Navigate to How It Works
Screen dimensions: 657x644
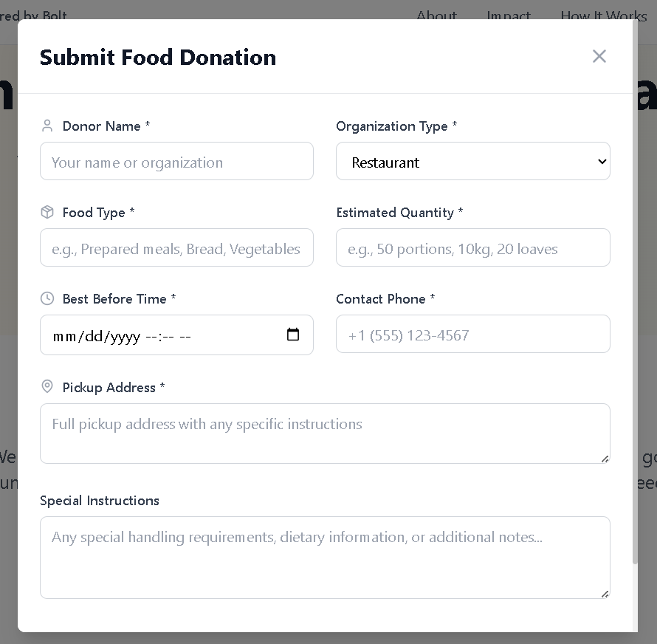[x=603, y=16]
